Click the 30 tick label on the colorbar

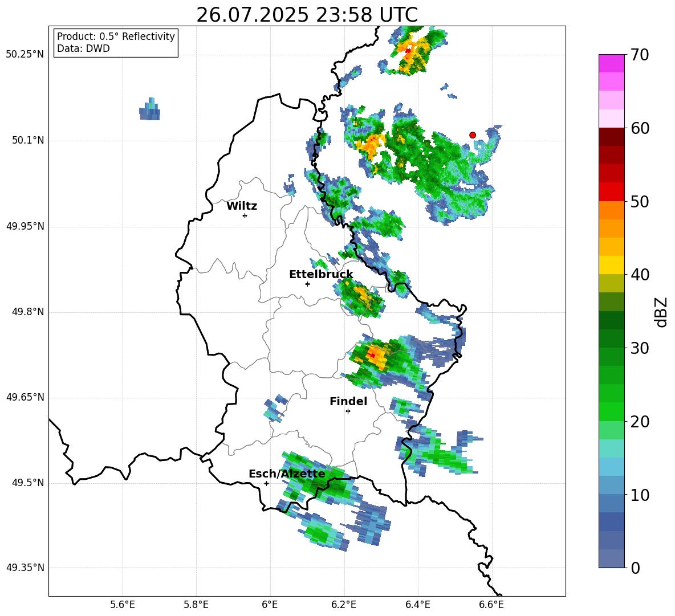pos(640,348)
